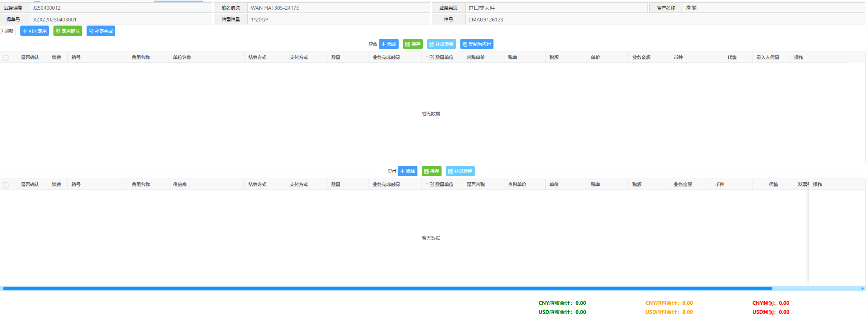Click 补录费用 in the 应付 section
This screenshot has width=868, height=321.
coord(460,171)
